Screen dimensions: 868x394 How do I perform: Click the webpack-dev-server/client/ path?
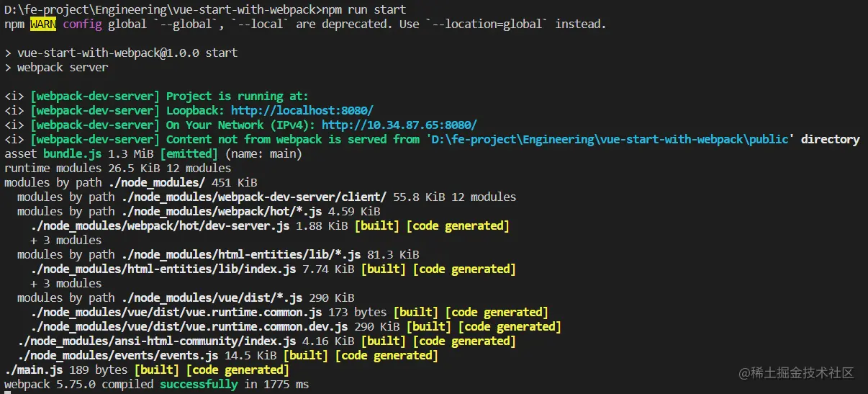[254, 197]
